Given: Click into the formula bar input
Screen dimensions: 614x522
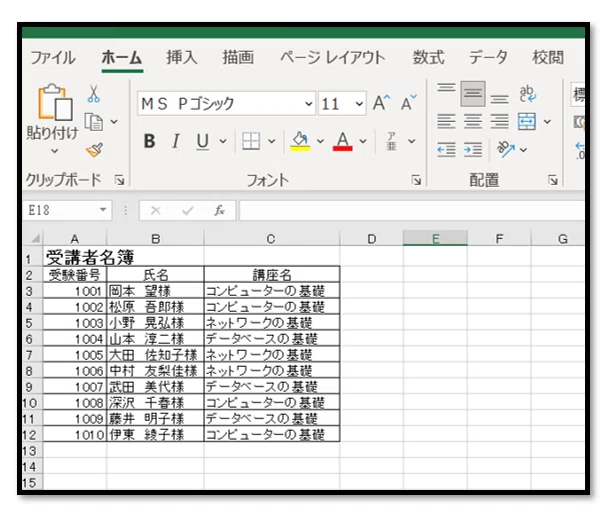Looking at the screenshot, I should click(412, 210).
